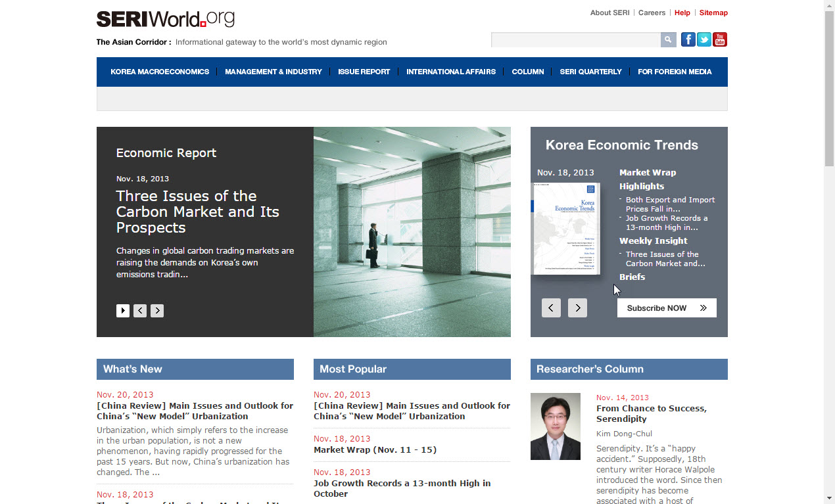Open Management & Industry menu
The height and width of the screenshot is (504, 835).
(274, 72)
